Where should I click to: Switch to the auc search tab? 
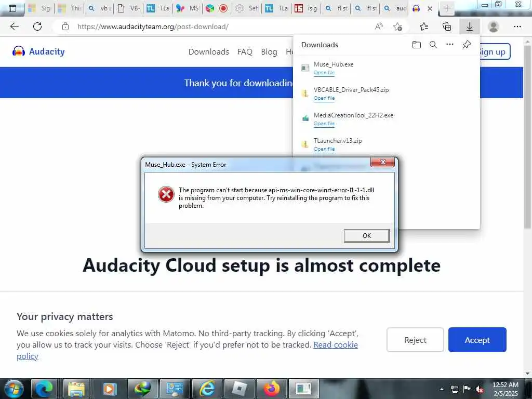(395, 8)
